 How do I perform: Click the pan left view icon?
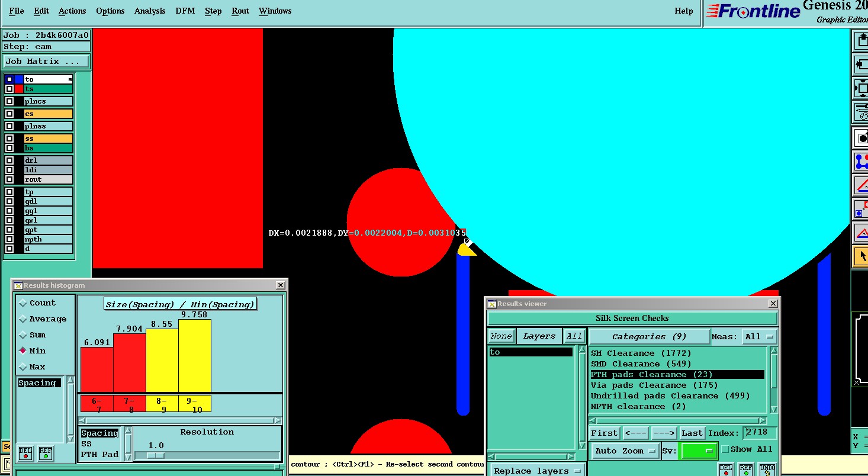point(861,64)
